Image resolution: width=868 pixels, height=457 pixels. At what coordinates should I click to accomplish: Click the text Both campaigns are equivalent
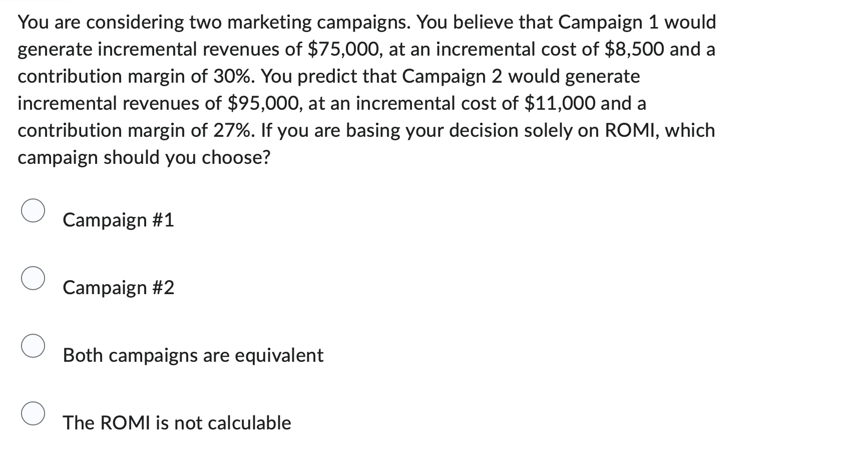pos(192,355)
